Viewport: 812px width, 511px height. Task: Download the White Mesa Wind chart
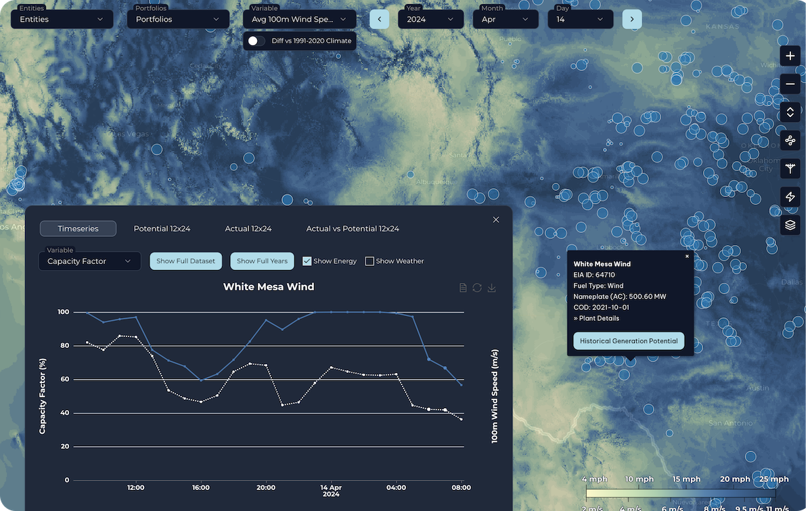pos(492,288)
